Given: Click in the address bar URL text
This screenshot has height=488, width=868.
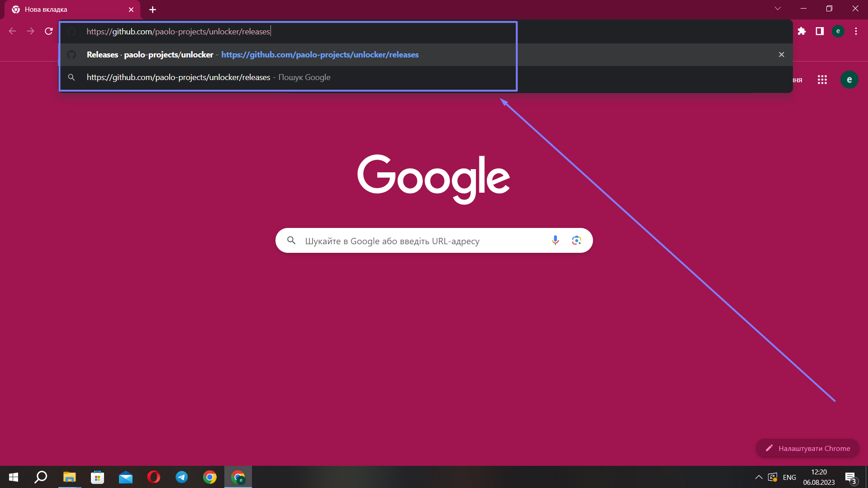Looking at the screenshot, I should (x=178, y=32).
